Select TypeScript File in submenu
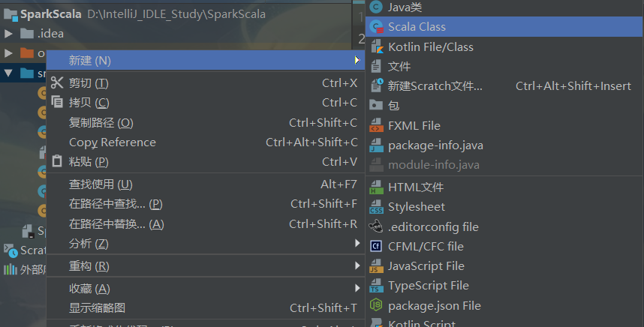Viewport: 644px width, 327px height. pyautogui.click(x=504, y=286)
